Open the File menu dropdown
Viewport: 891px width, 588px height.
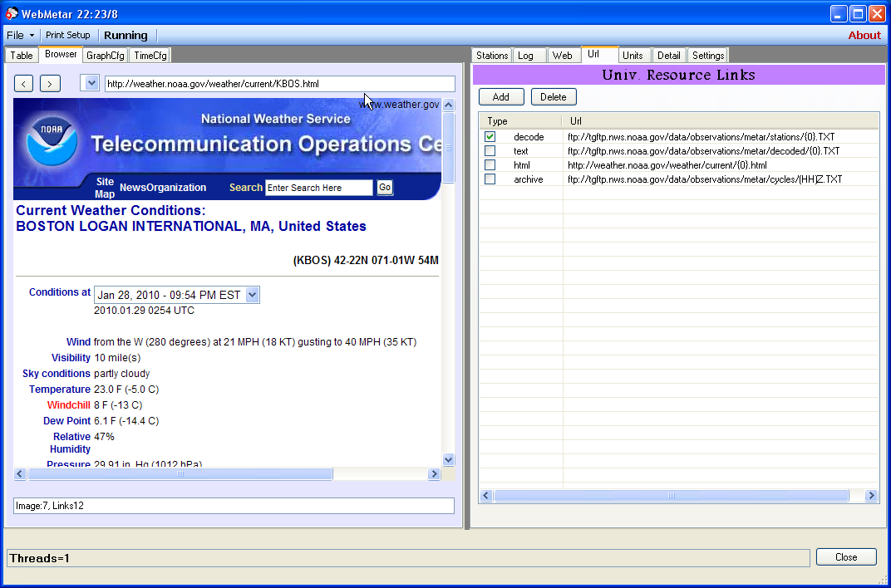coord(21,35)
